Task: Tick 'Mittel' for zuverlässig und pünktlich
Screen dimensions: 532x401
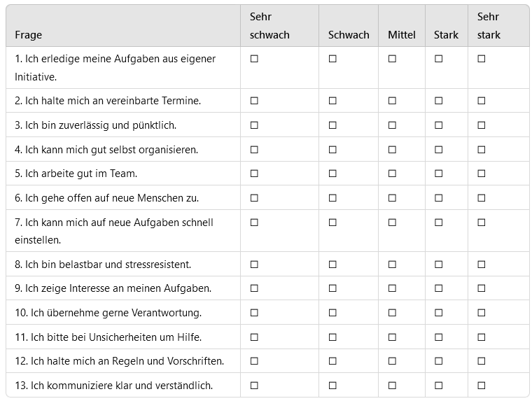Action: 392,125
